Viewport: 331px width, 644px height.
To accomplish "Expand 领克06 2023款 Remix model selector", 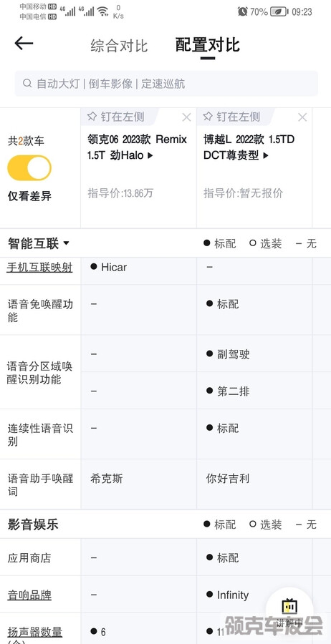I will click(x=137, y=147).
